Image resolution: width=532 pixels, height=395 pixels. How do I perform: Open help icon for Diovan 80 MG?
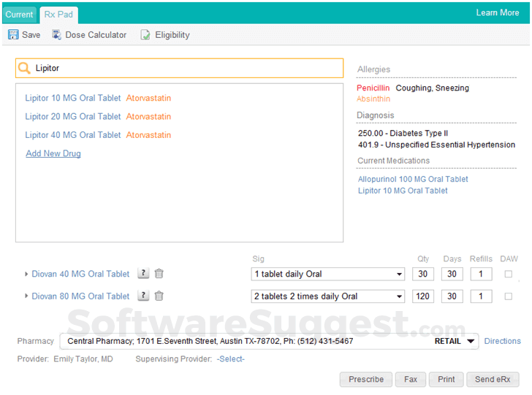click(144, 296)
